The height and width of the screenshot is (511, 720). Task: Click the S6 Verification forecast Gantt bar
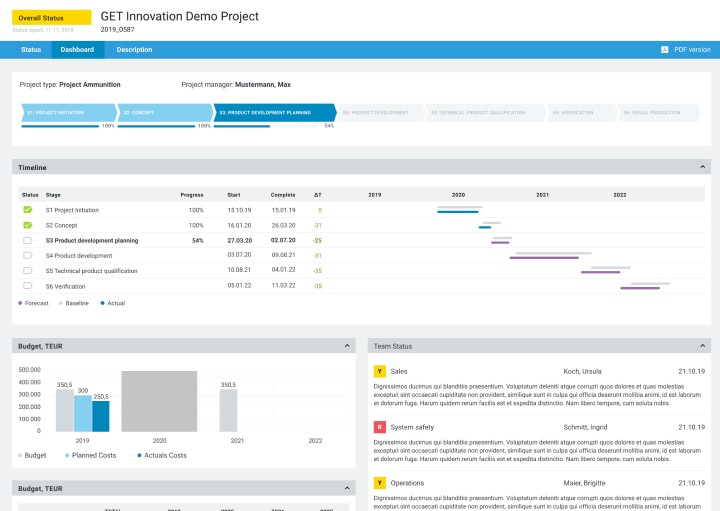coord(640,288)
